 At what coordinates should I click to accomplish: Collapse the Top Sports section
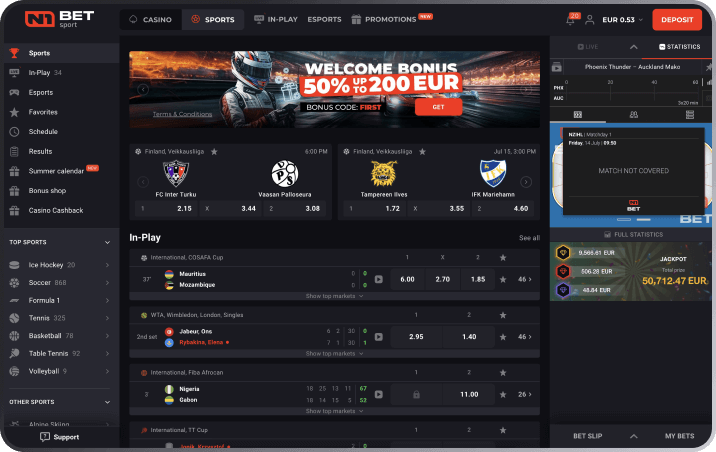[107, 242]
